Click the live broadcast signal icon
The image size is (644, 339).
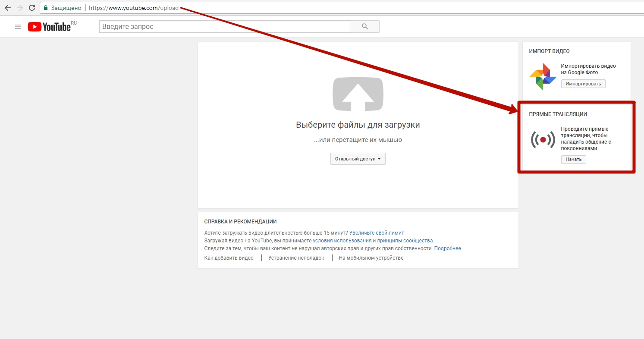pyautogui.click(x=543, y=140)
